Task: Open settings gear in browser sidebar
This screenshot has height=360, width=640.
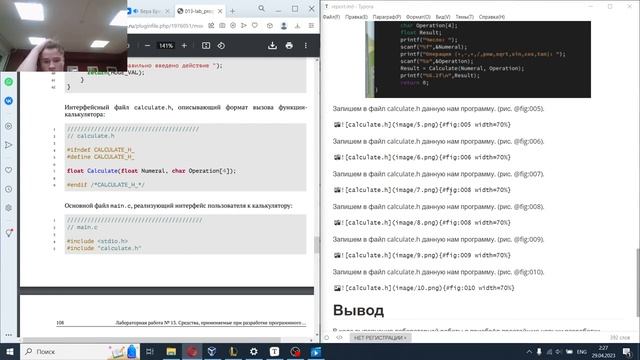Action: pos(9,208)
